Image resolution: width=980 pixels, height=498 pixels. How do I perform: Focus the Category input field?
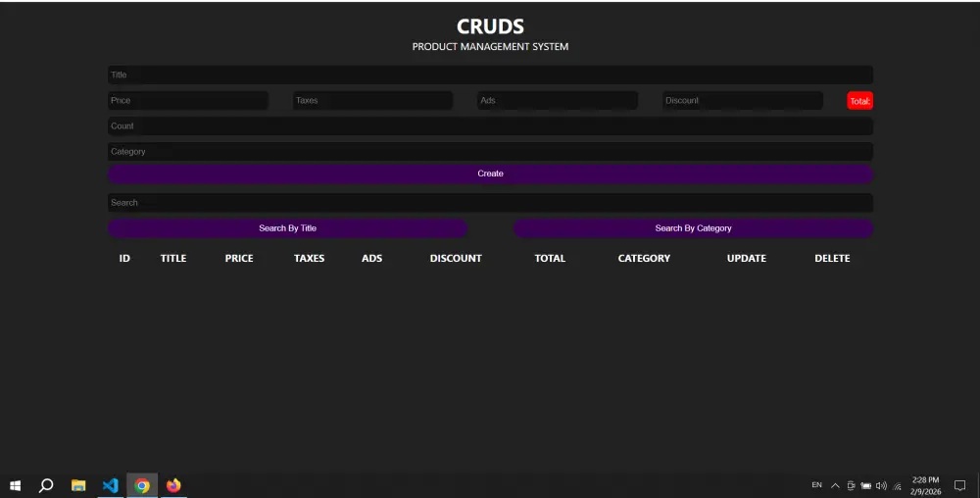pos(490,152)
